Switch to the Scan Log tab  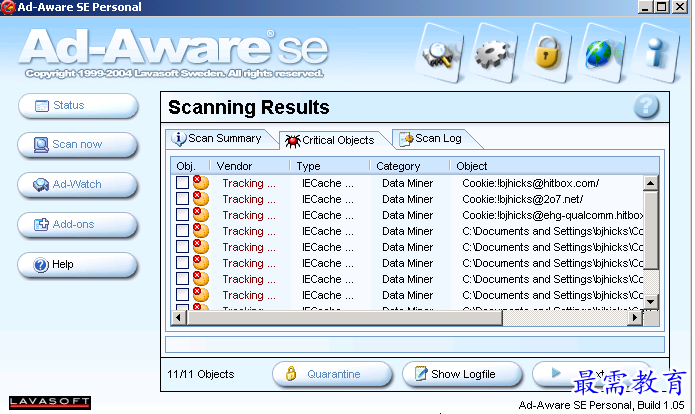[x=433, y=139]
